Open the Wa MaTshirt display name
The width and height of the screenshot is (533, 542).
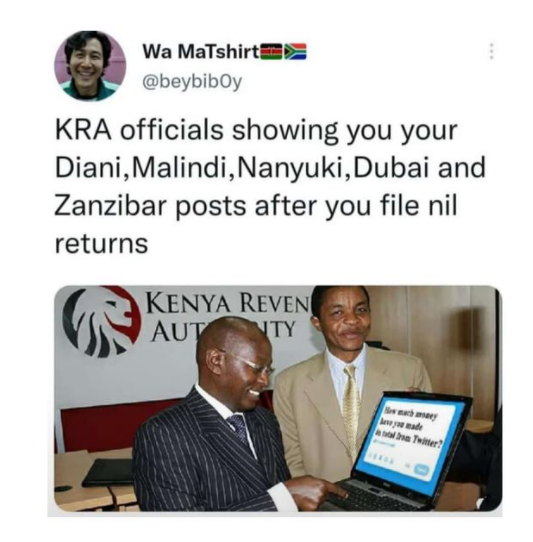tap(200, 53)
